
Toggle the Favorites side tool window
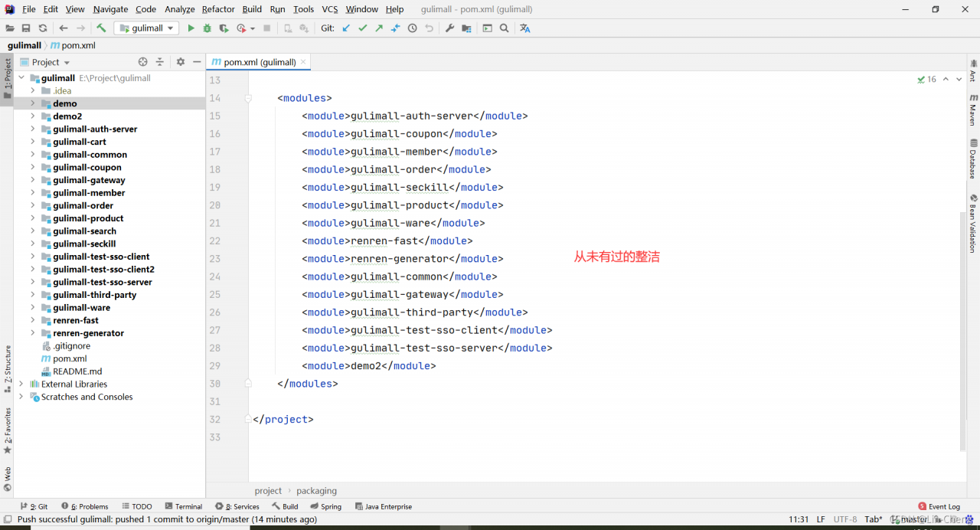pyautogui.click(x=8, y=430)
